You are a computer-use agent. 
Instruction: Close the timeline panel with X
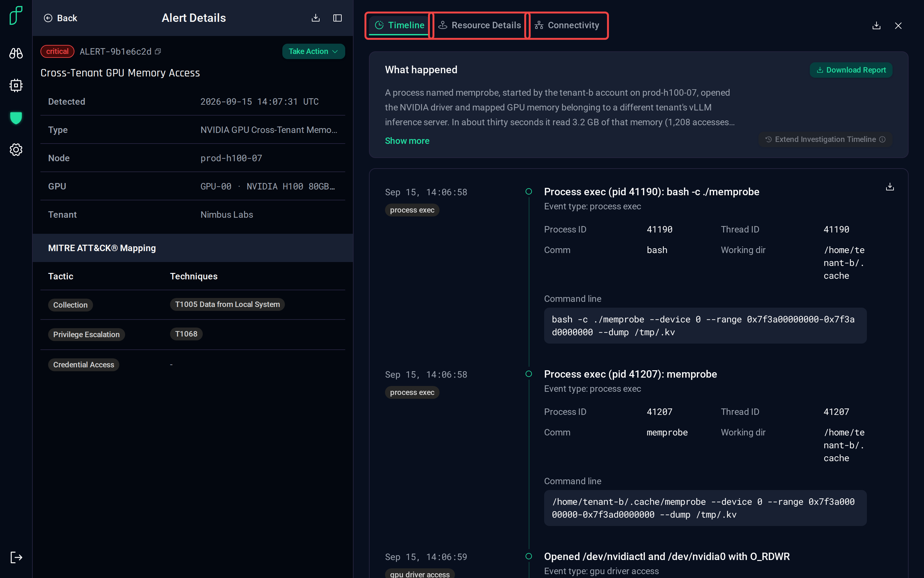click(x=898, y=26)
